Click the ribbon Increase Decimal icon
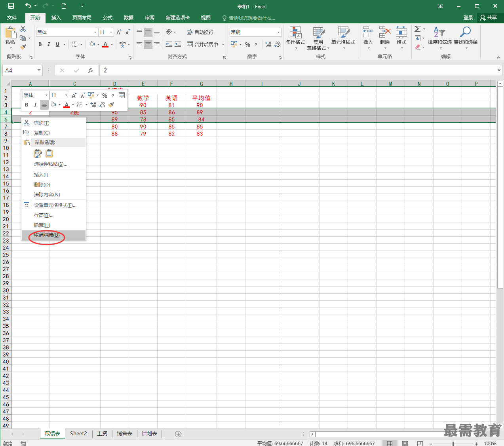Image resolution: width=504 pixels, height=446 pixels. (268, 44)
